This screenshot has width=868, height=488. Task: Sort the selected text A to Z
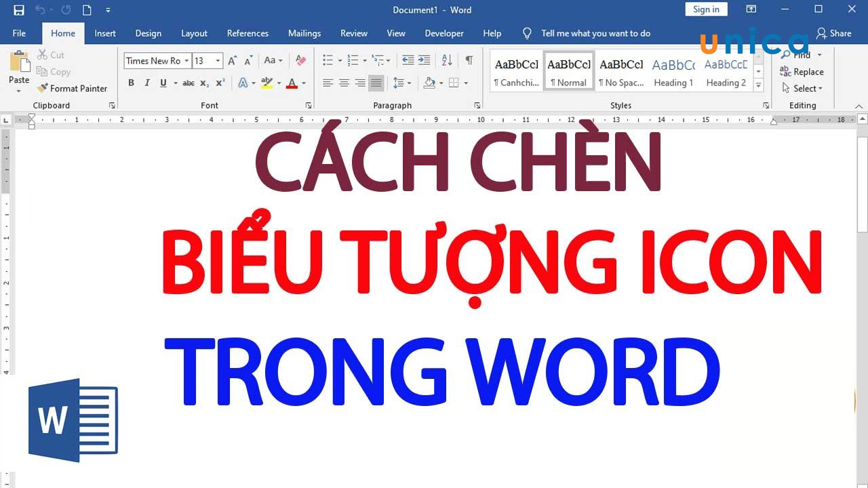(447, 61)
